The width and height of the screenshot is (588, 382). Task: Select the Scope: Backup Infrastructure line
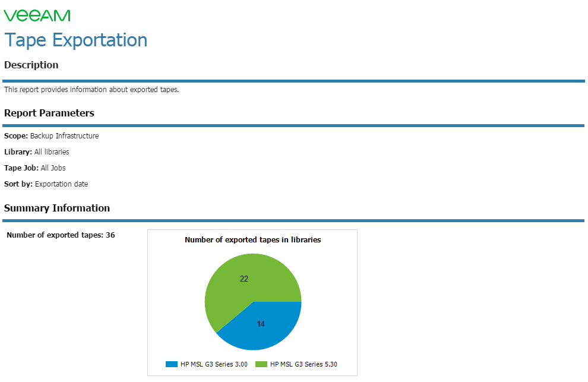[51, 136]
